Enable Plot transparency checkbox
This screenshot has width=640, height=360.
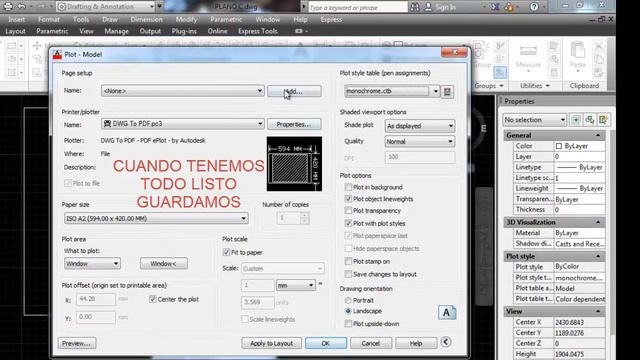coord(348,211)
